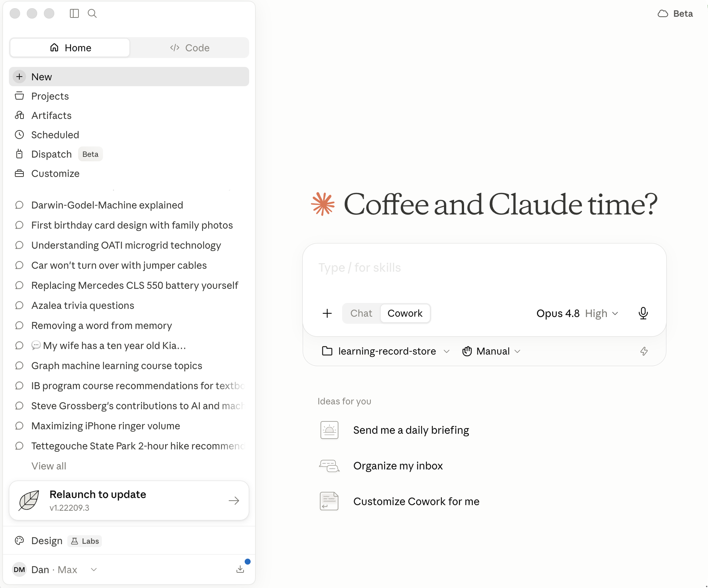
Task: Click the microphone voice input icon
Action: click(643, 313)
